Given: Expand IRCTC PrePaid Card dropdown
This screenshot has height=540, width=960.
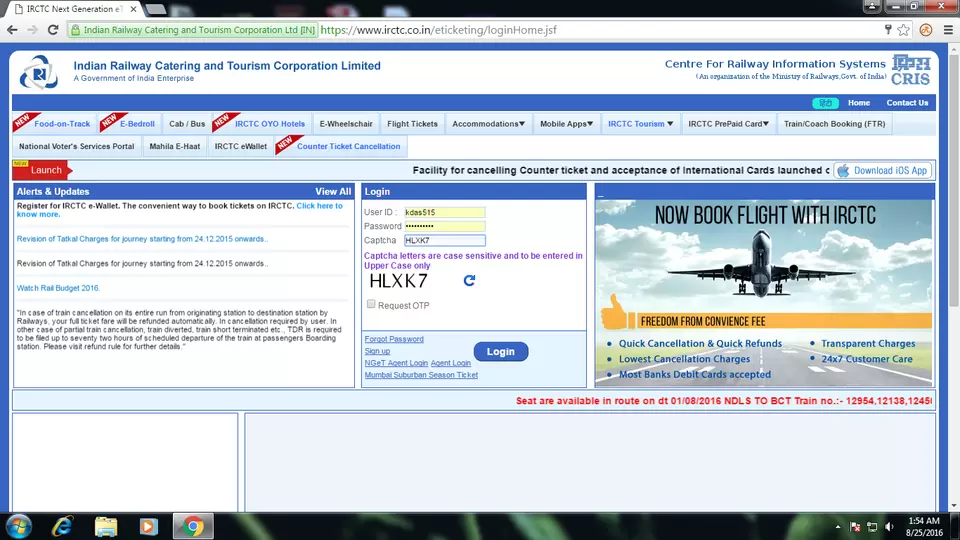Looking at the screenshot, I should pos(728,124).
